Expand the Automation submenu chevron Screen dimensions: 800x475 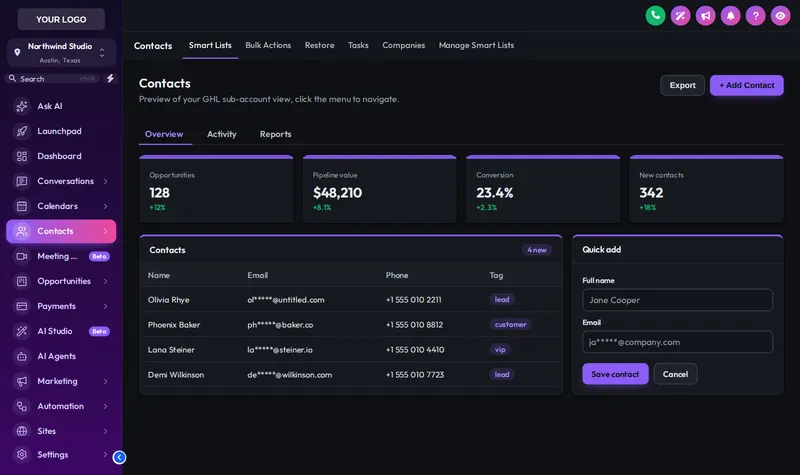(106, 406)
